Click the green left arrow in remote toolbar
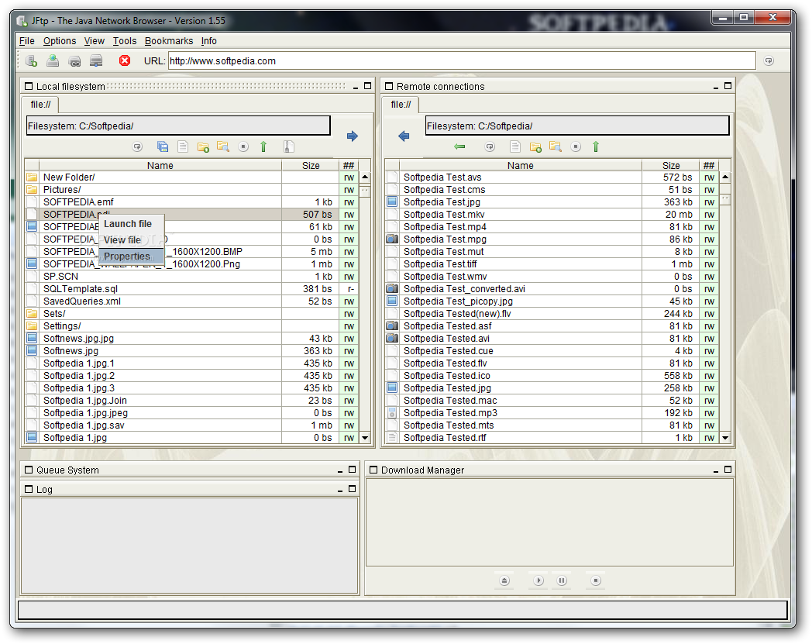 (459, 146)
